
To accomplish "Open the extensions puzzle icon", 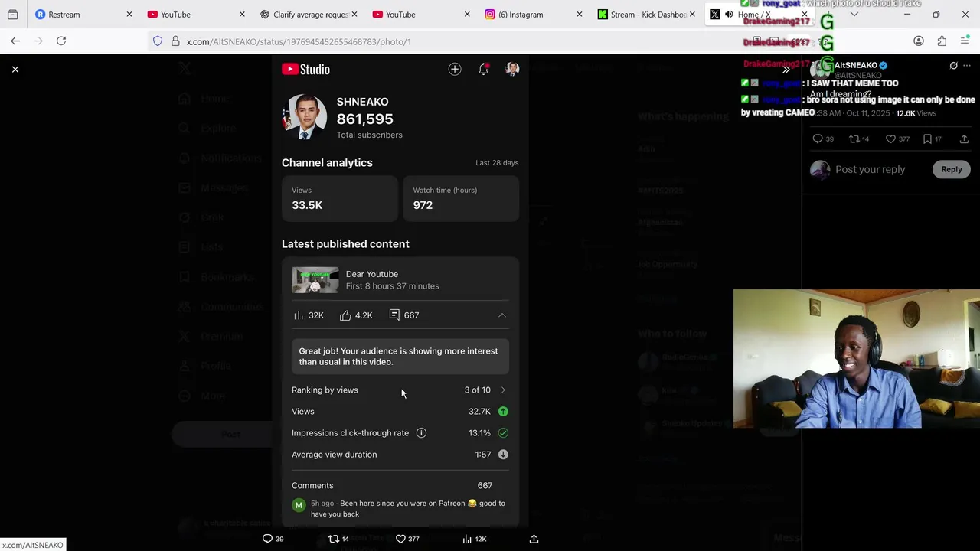I will (942, 41).
